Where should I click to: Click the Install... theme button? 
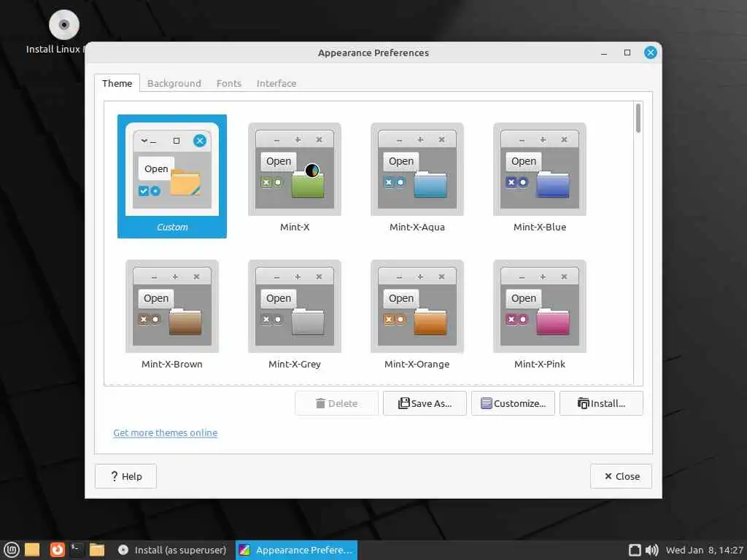(x=601, y=403)
